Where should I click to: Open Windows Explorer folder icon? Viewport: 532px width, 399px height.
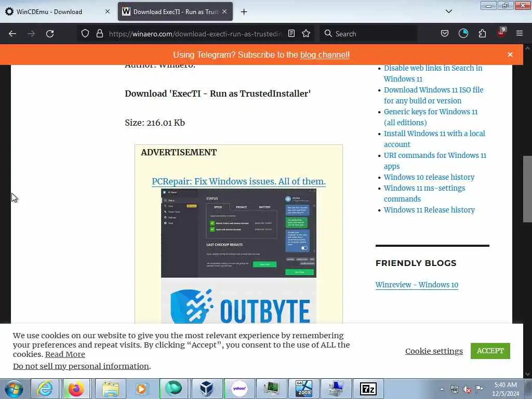click(x=111, y=389)
